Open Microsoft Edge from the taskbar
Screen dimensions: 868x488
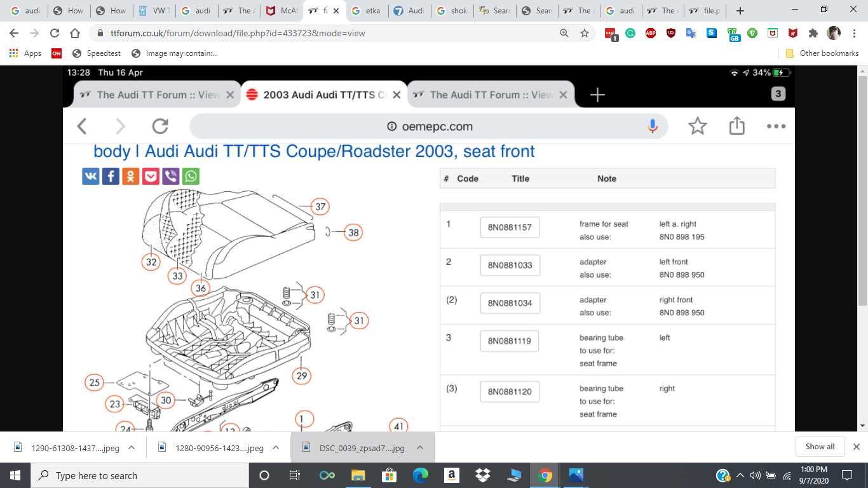pos(420,475)
